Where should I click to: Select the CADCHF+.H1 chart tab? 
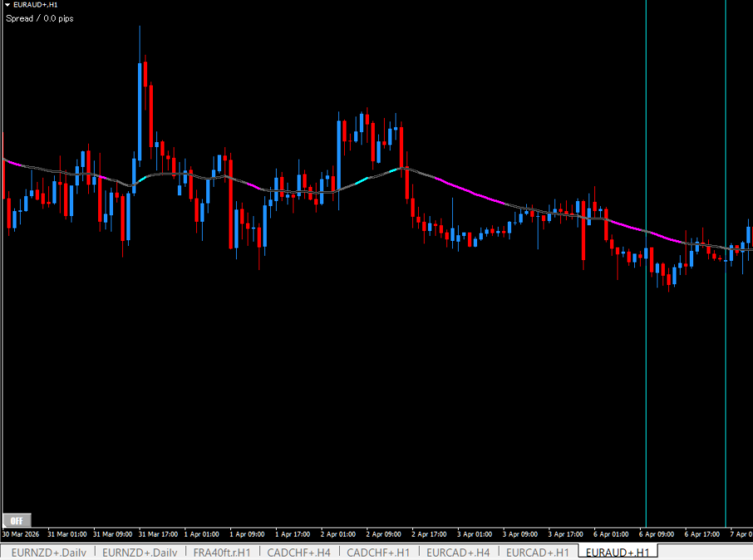click(378, 552)
